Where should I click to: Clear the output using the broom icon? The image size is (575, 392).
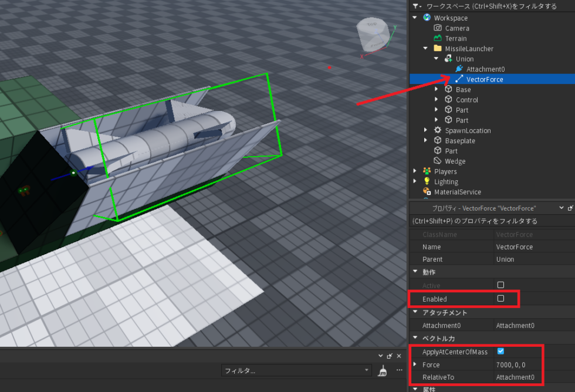click(382, 370)
